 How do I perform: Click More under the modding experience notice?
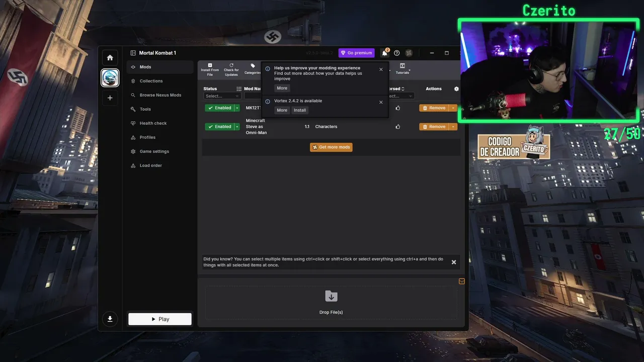(282, 88)
